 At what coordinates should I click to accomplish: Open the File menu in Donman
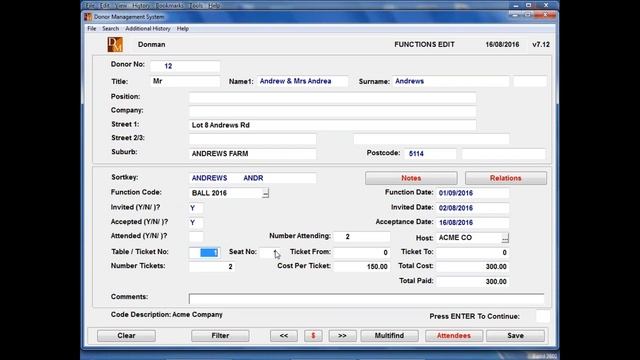pos(91,29)
